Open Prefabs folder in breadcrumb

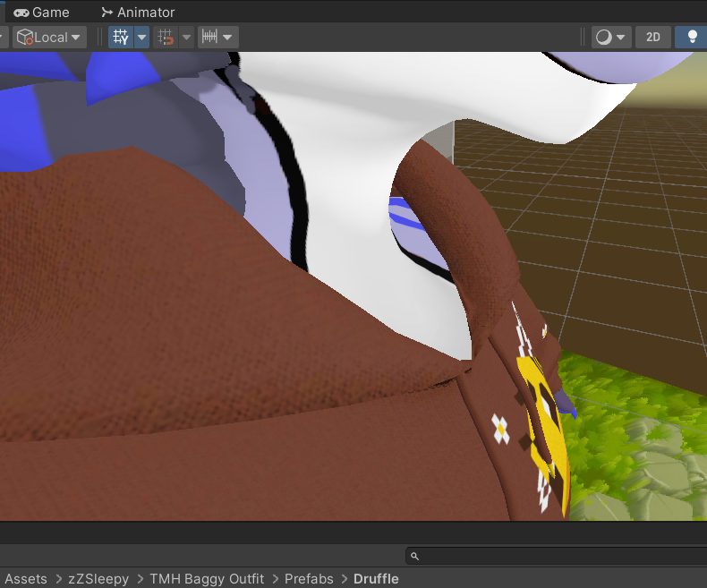pos(309,578)
